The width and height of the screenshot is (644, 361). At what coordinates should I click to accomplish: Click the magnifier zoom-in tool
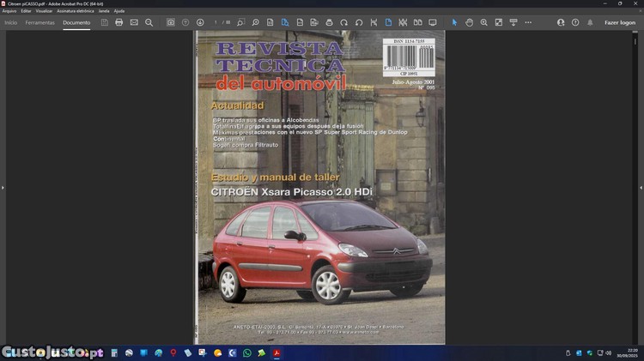483,22
